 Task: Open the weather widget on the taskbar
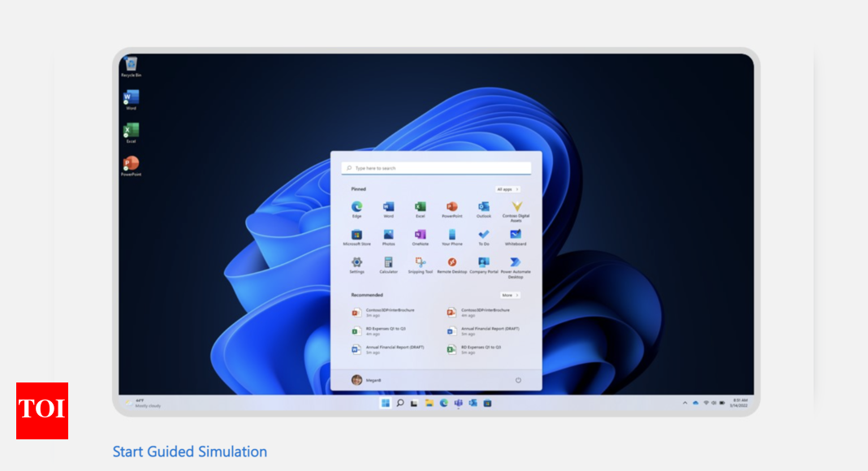[144, 403]
